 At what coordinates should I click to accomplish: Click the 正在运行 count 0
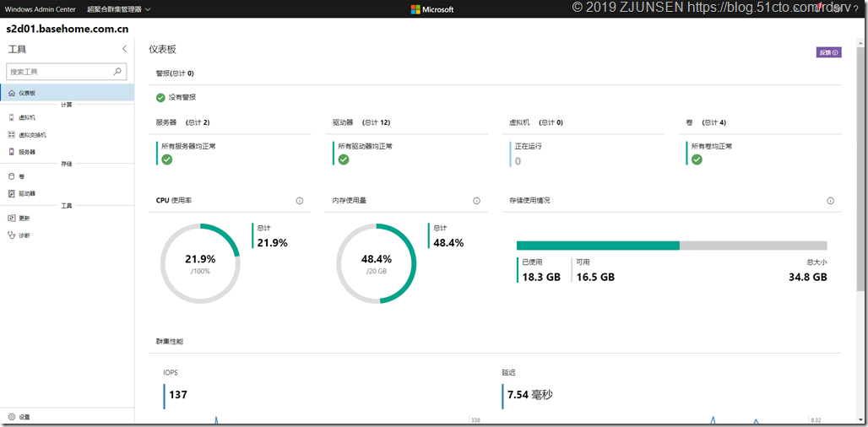coord(518,161)
